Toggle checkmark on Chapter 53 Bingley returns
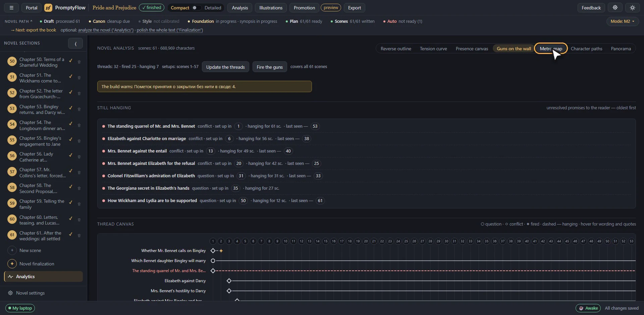Screen dimensions: 644x315 [x=71, y=108]
